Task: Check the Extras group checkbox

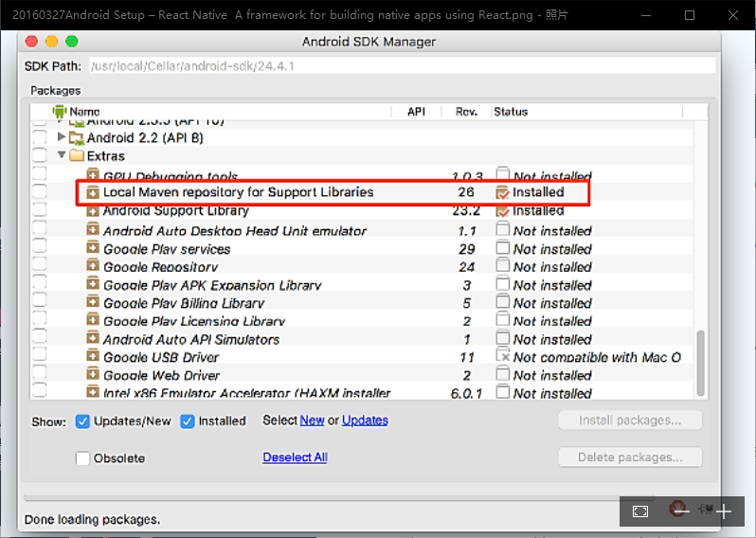Action: (x=40, y=155)
